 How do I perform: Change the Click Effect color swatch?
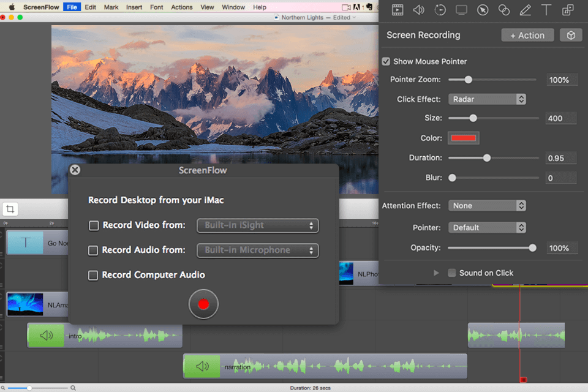pos(463,138)
